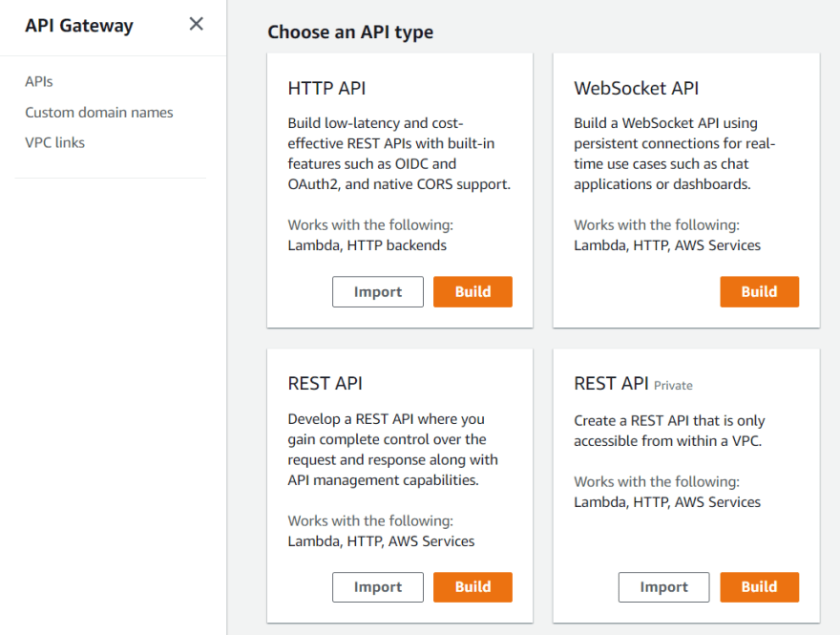Click Build in public REST API card
Screen dimensions: 840x635
(473, 586)
